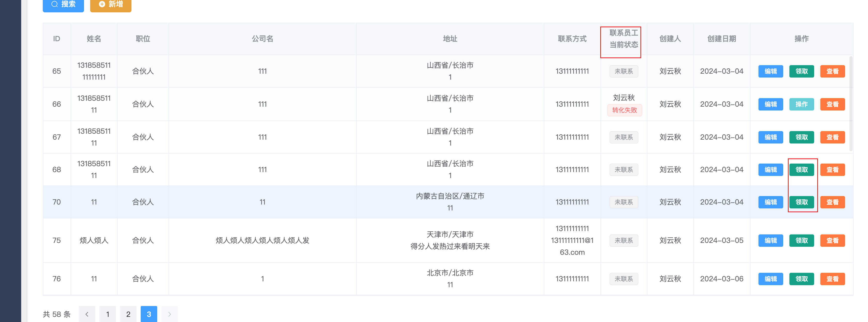Click the 未联系 tag in row 75
This screenshot has height=322, width=868.
click(624, 241)
